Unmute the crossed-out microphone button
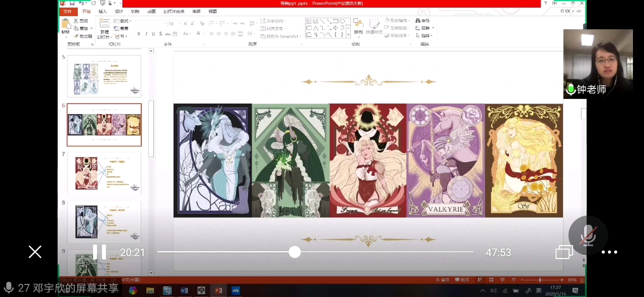The width and height of the screenshot is (644, 297). 588,235
